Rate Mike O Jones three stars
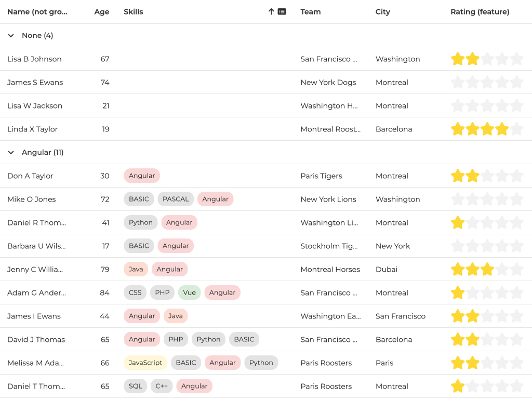 click(487, 199)
